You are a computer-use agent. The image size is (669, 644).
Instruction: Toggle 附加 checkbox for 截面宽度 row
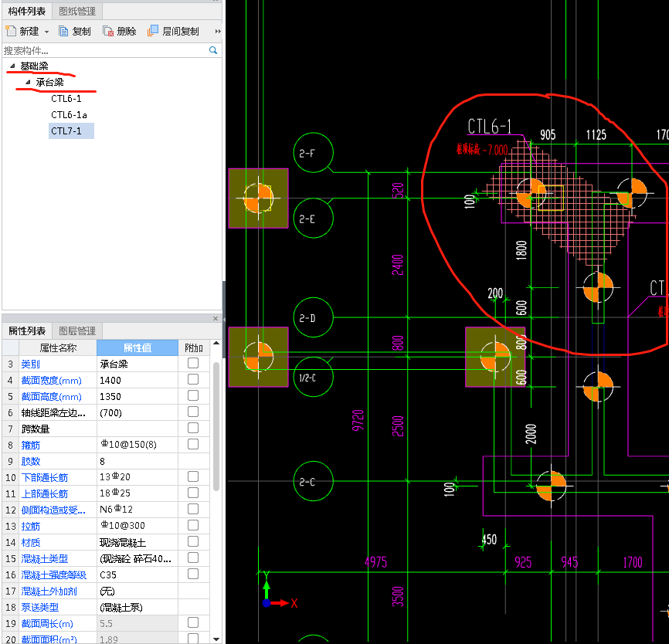click(193, 379)
